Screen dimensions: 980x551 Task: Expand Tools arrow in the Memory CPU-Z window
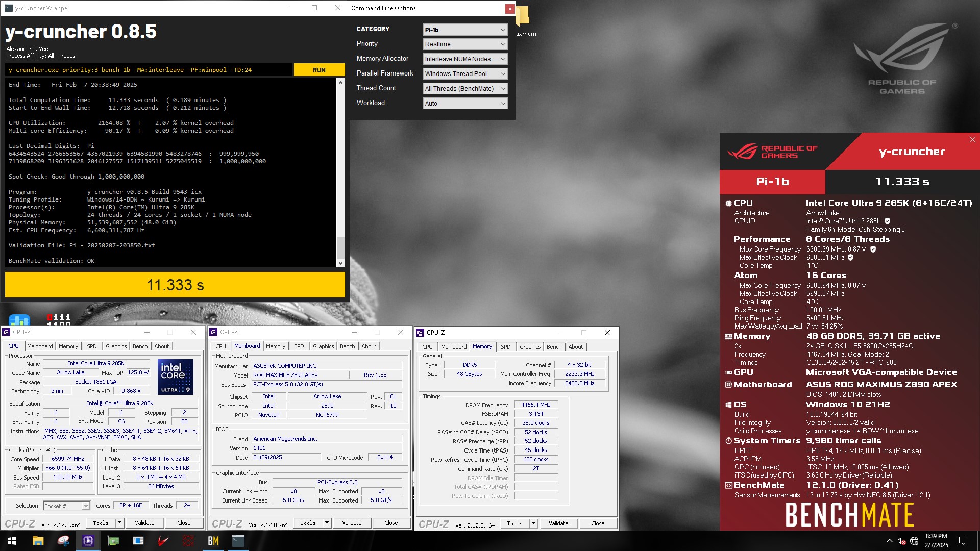tap(533, 523)
